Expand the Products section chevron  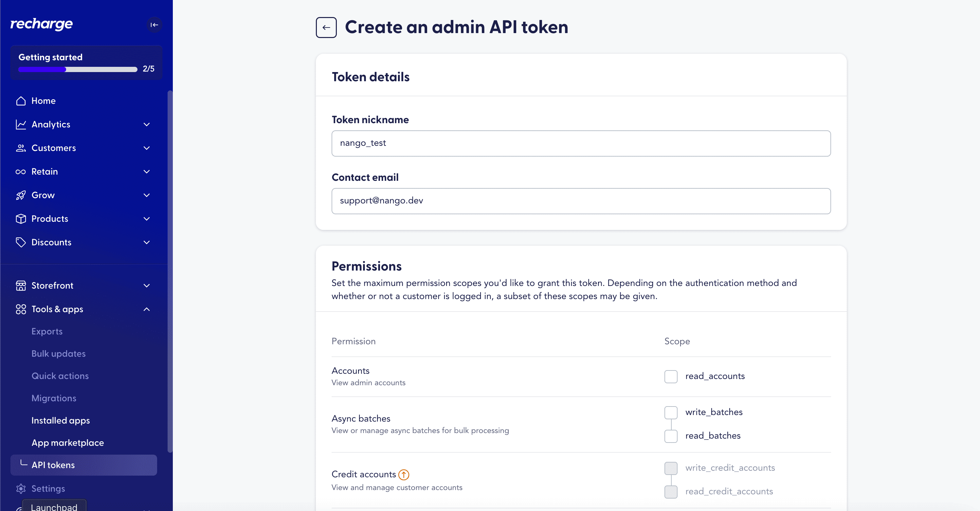click(146, 219)
